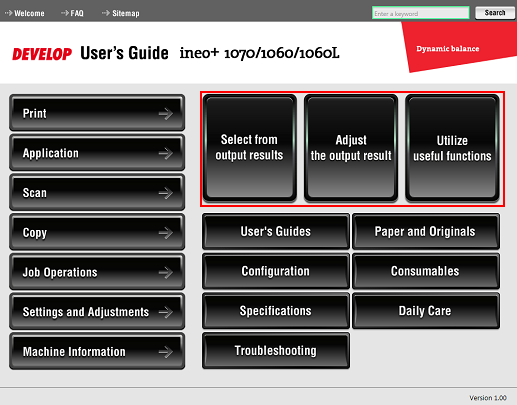The image size is (517, 405).
Task: Go to the Welcome link
Action: pos(25,13)
